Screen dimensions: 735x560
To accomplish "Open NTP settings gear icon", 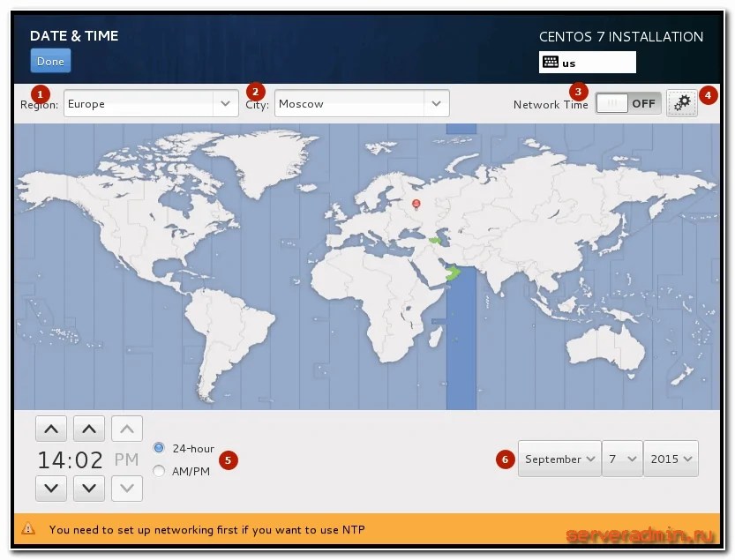I will pos(682,103).
